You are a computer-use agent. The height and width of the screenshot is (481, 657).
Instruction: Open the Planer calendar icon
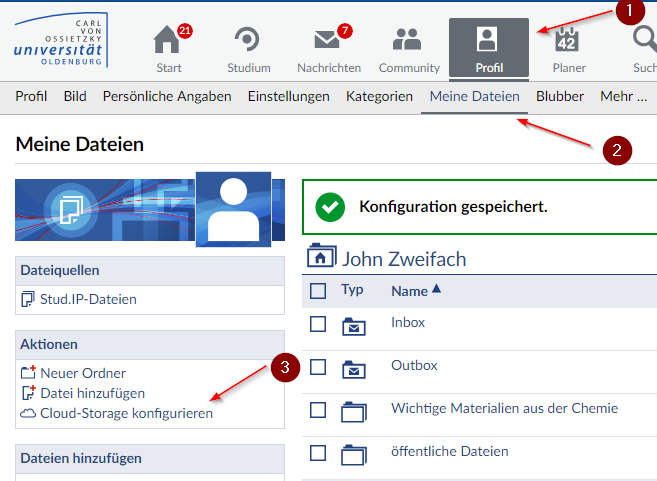coord(568,41)
